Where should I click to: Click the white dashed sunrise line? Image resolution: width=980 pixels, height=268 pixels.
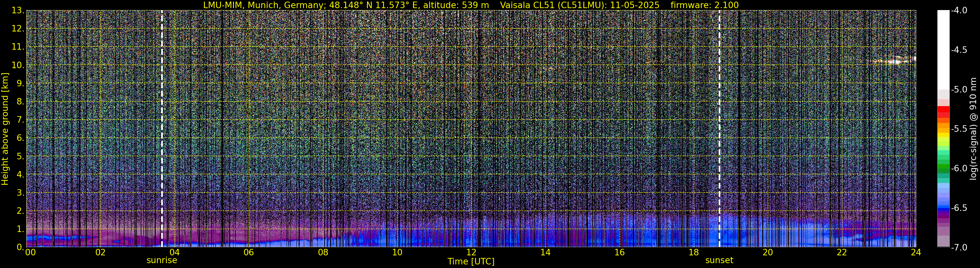point(162,129)
